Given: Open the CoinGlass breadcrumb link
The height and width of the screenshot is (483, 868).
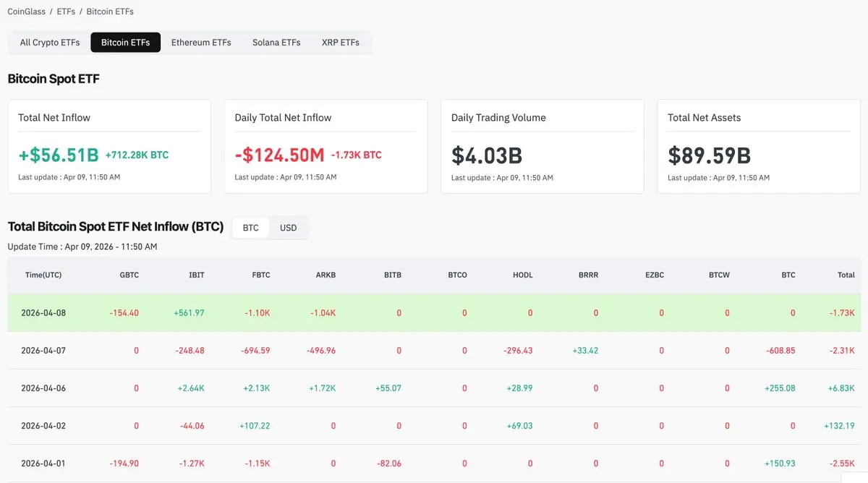Looking at the screenshot, I should (x=26, y=12).
